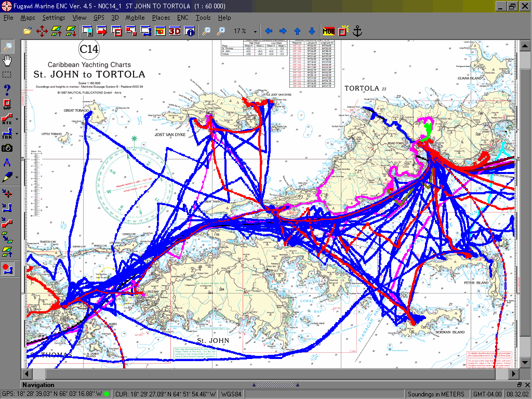Select the blue question mark query tool
532x399 pixels.
7,89
